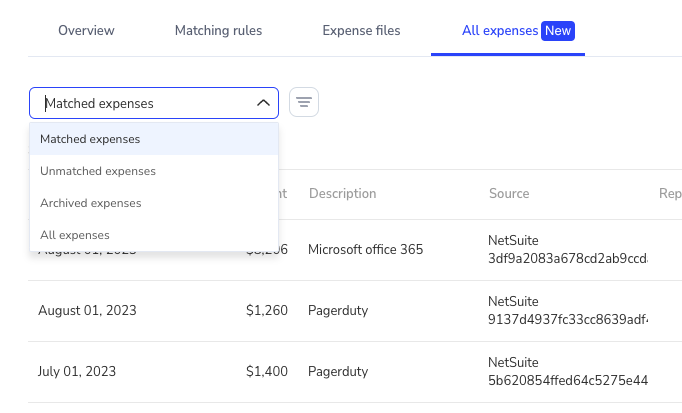Switch to the Overview tab
This screenshot has height=413, width=682.
coord(86,30)
